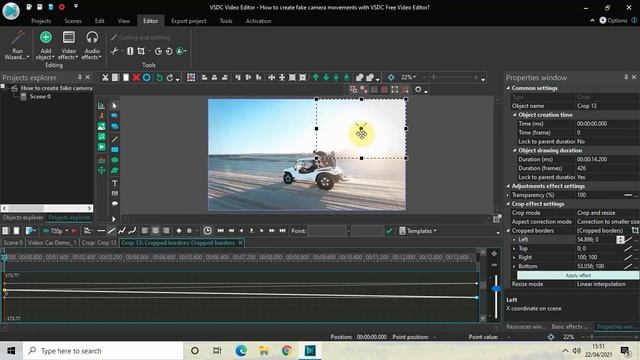640x360 pixels.
Task: Collapse the Common settings section
Action: point(509,88)
